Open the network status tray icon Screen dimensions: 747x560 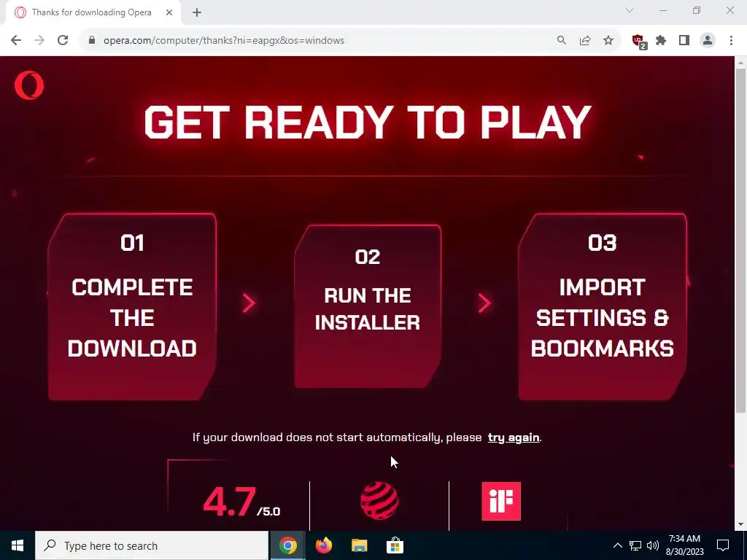[635, 545]
